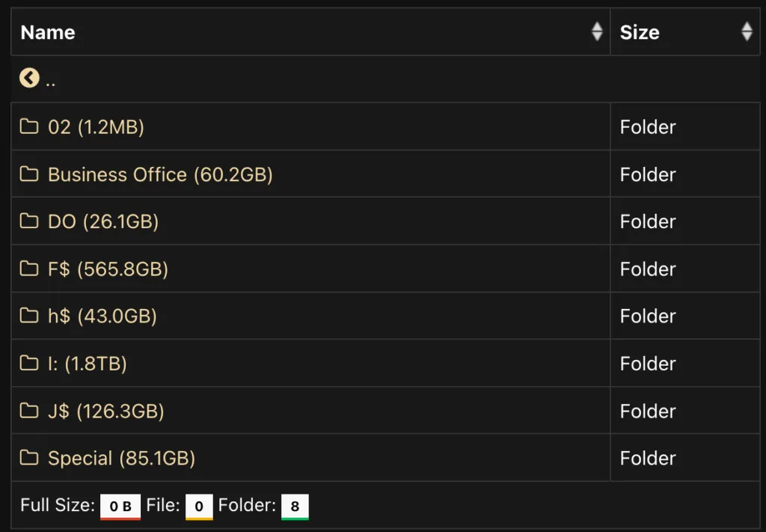Click the Folder count badge showing 8
This screenshot has height=532, width=766.
click(295, 507)
